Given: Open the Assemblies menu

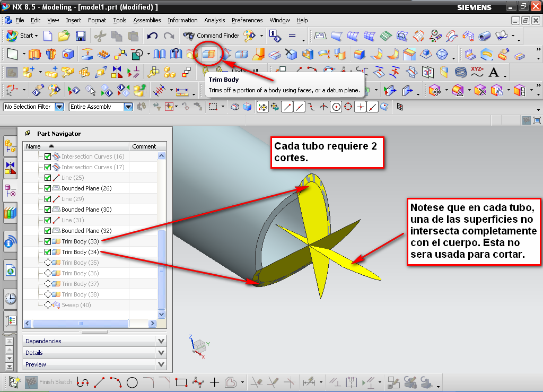Looking at the screenshot, I should (x=147, y=20).
